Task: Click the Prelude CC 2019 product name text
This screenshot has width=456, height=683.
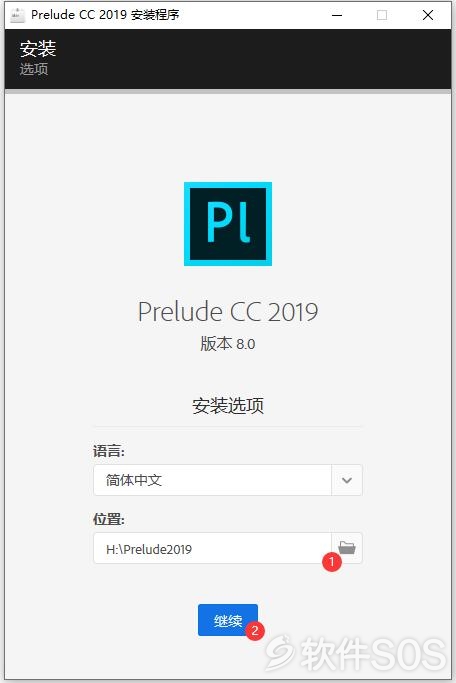Action: click(228, 312)
